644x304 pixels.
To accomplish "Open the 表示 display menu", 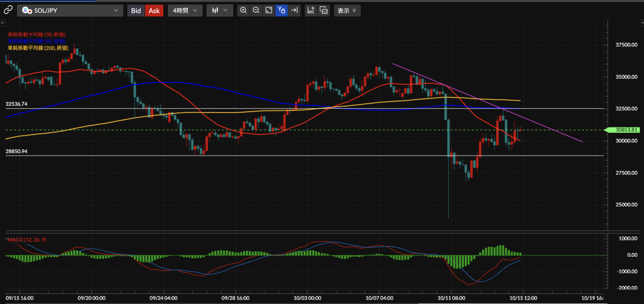I will 347,11.
